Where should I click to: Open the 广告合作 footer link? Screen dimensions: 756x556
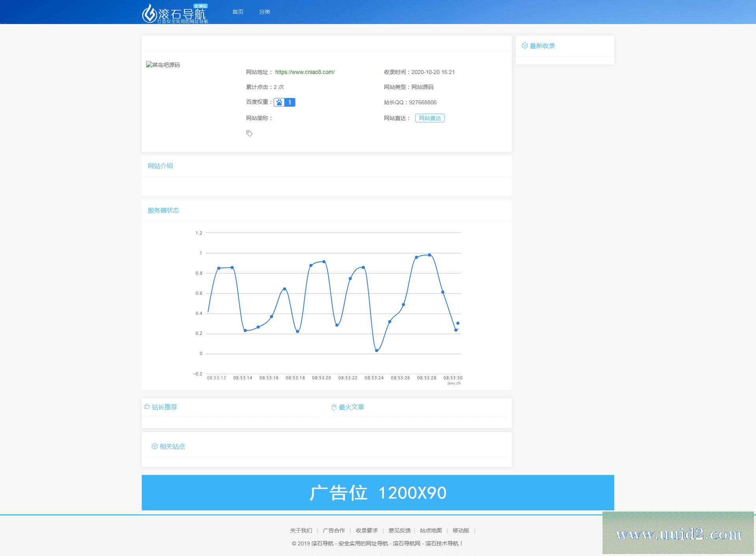click(x=333, y=530)
